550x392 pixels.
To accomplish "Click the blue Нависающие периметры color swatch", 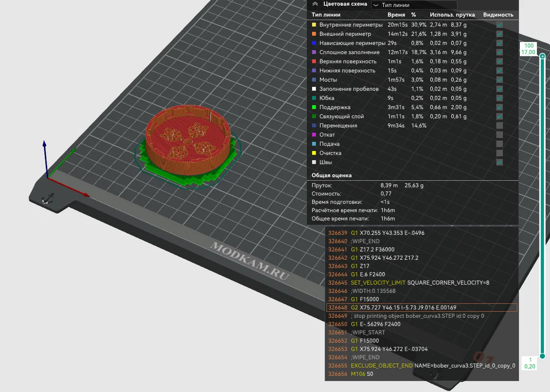I will (314, 43).
